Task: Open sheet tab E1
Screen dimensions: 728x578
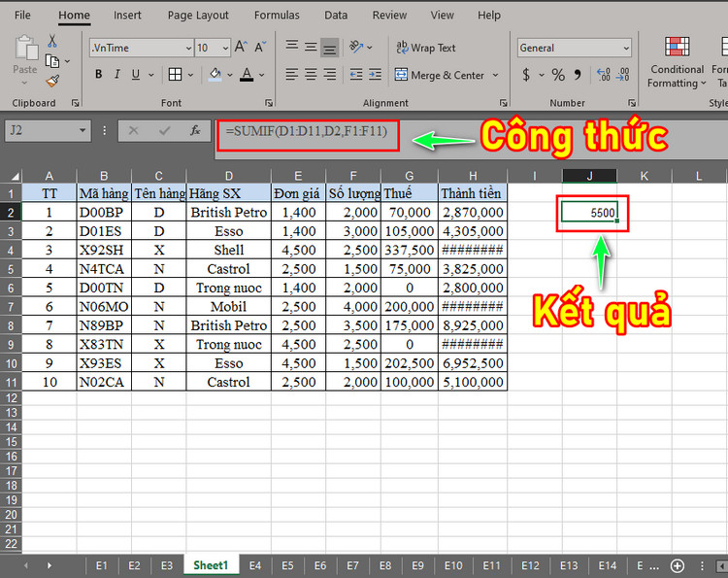Action: (x=101, y=565)
